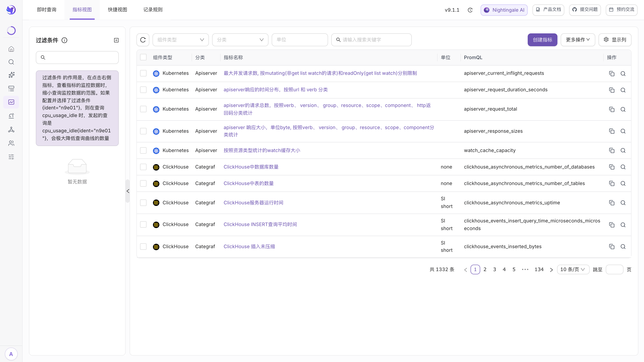Open the metrics chart icon in the sidebar

point(11,102)
